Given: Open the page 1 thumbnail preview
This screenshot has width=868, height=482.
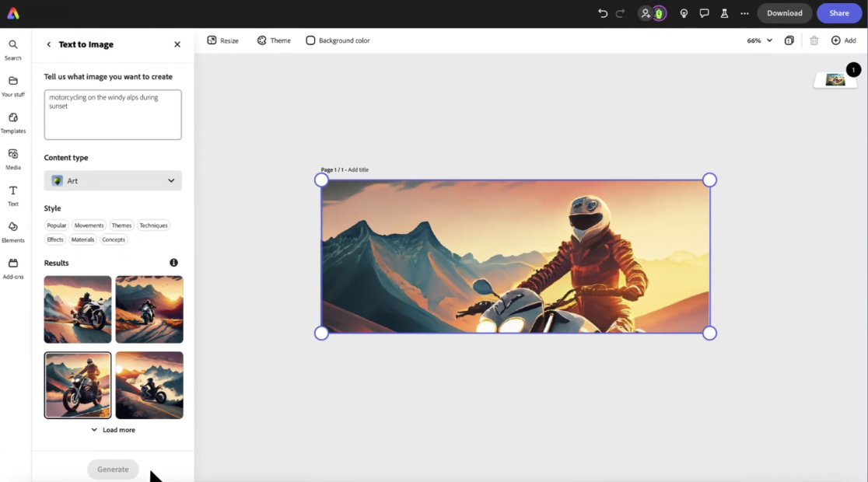Looking at the screenshot, I should click(835, 80).
